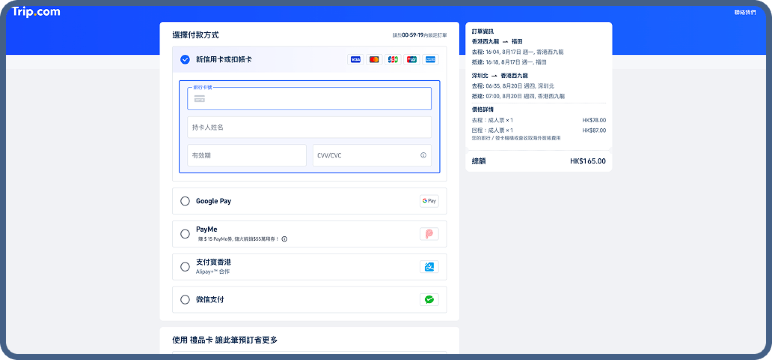
Task: Select the 微信支付 radio button
Action: click(x=185, y=299)
